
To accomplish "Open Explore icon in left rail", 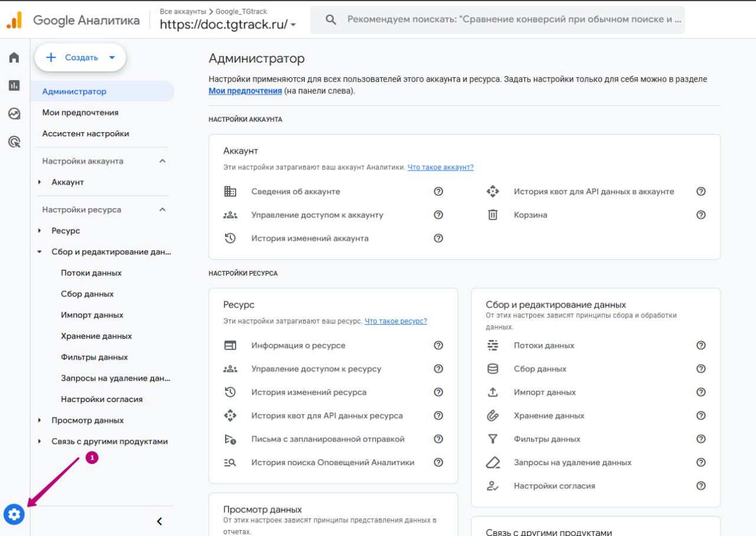I will click(x=14, y=114).
